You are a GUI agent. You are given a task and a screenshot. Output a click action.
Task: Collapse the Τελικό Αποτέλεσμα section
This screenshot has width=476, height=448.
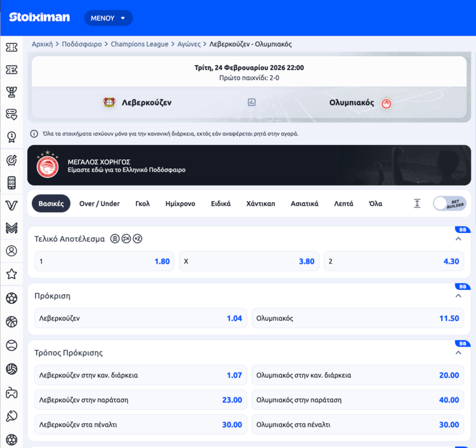[x=458, y=239]
